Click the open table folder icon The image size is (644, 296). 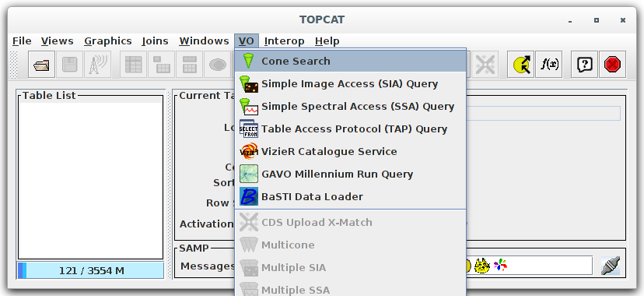pyautogui.click(x=41, y=65)
